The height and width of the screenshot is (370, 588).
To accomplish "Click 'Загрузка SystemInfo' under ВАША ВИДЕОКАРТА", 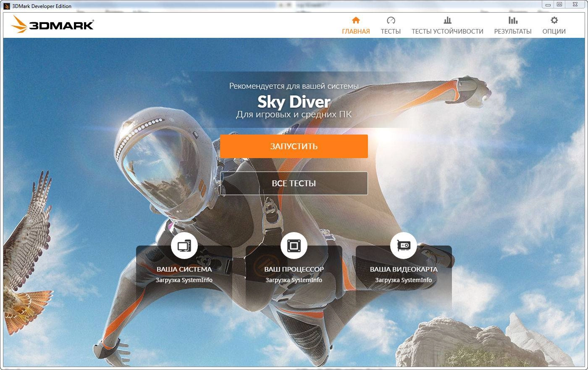I will pyautogui.click(x=404, y=280).
